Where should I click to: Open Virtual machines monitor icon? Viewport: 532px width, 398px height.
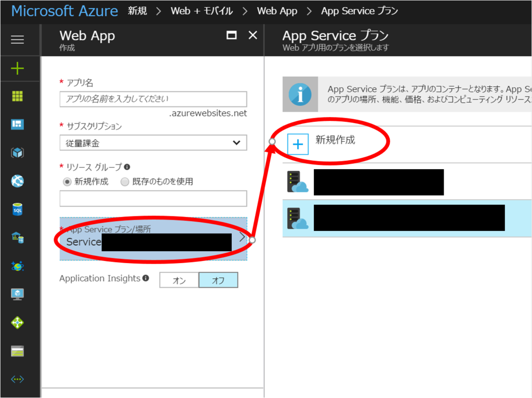tap(17, 294)
